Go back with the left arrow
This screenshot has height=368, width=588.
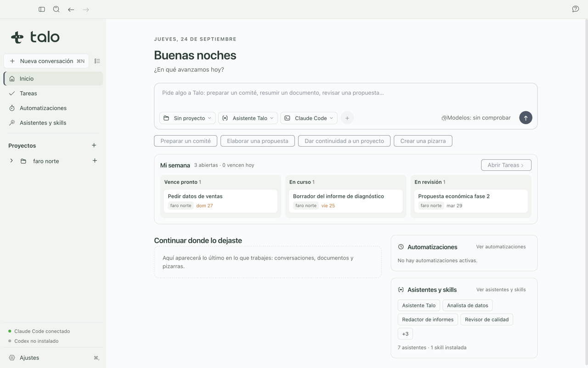[x=71, y=9]
